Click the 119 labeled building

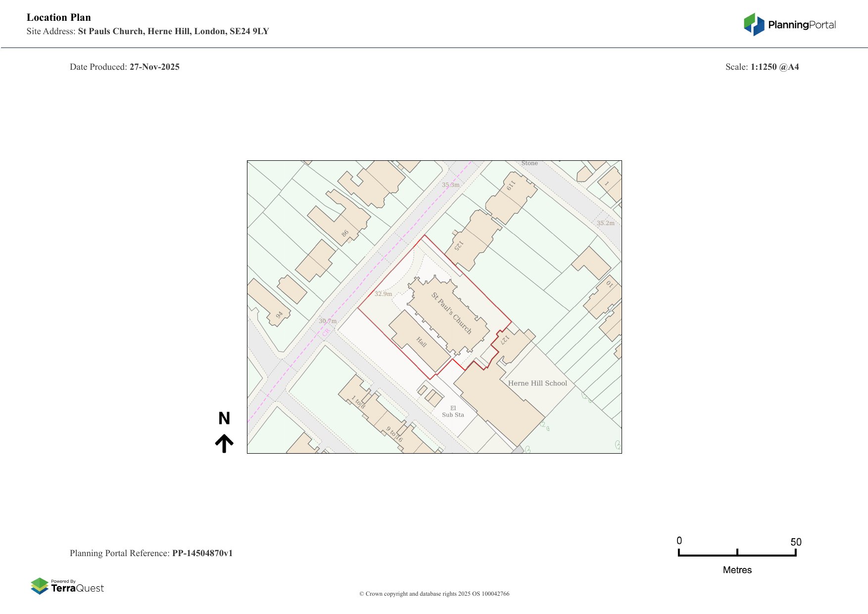(x=511, y=188)
